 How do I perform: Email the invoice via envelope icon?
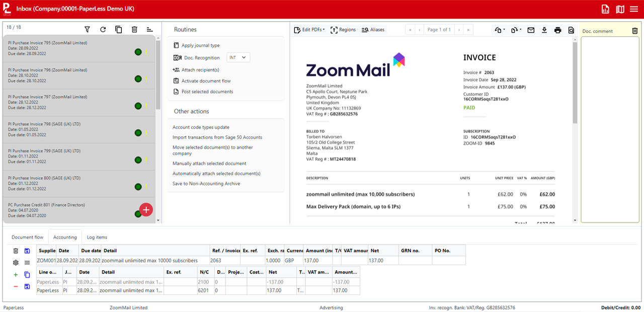tap(531, 30)
